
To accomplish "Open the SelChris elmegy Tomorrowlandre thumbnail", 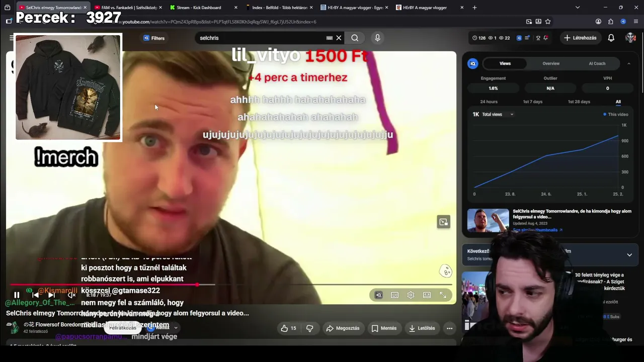I will coord(488,220).
